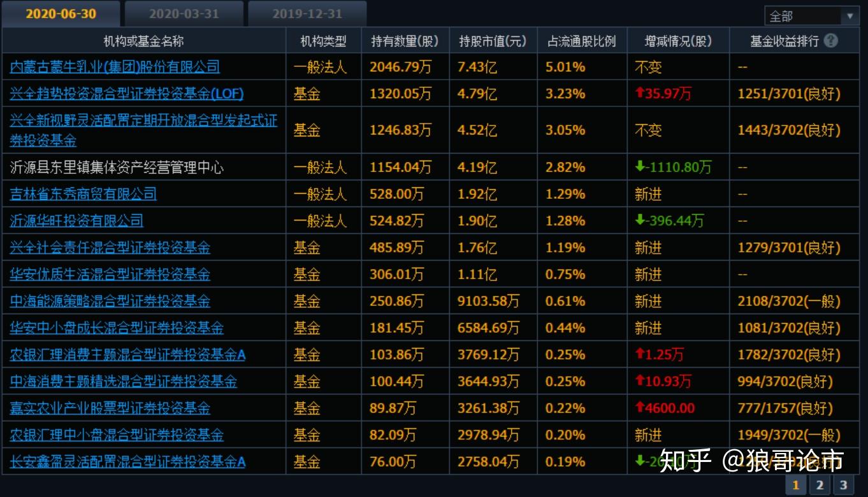
Task: Click the 机构或基金名称 column header
Action: coord(144,41)
